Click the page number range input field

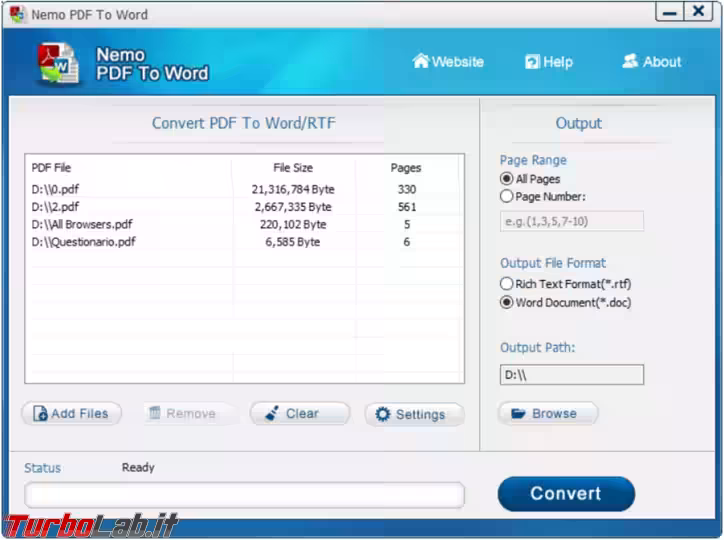(x=572, y=221)
